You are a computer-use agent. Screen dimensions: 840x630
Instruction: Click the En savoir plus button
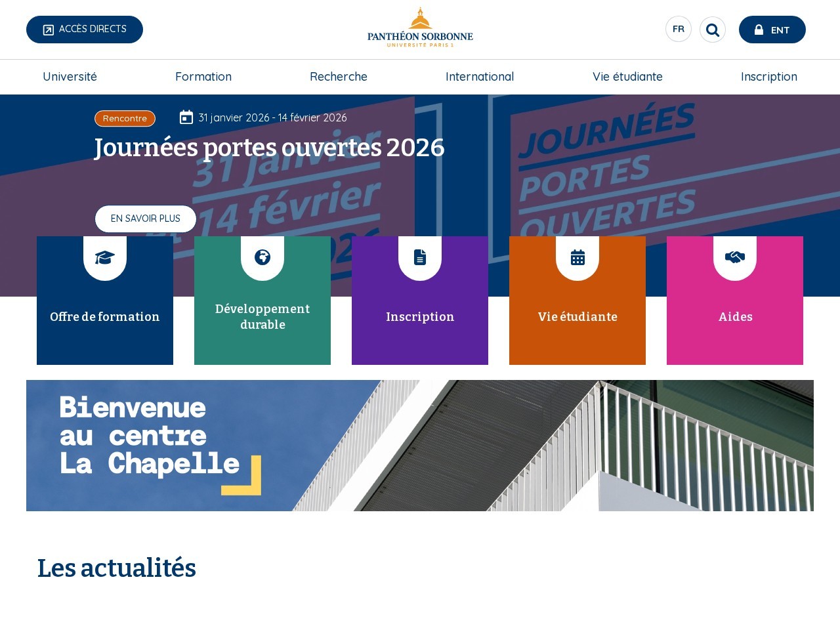coord(146,219)
